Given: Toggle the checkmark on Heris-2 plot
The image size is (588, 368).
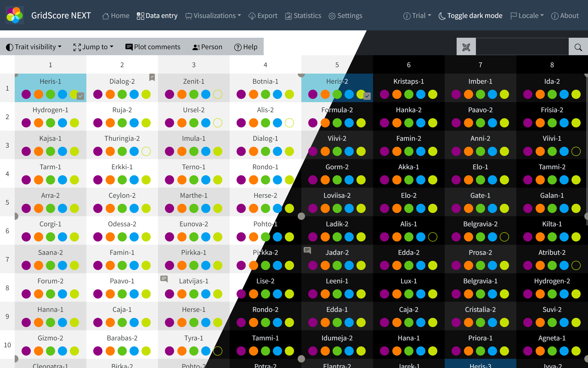Looking at the screenshot, I should [367, 96].
